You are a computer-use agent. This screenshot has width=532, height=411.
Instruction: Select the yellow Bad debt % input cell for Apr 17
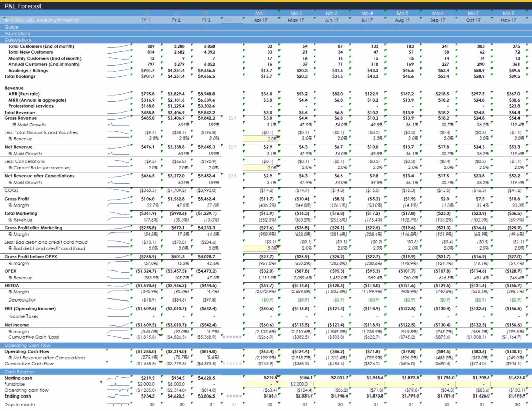pyautogui.click(x=261, y=248)
